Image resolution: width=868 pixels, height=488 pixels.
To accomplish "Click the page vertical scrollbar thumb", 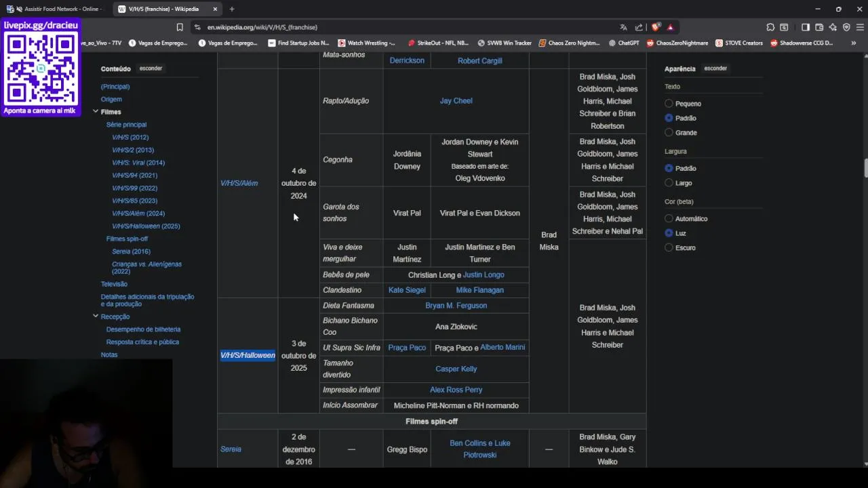I will pos(865,167).
